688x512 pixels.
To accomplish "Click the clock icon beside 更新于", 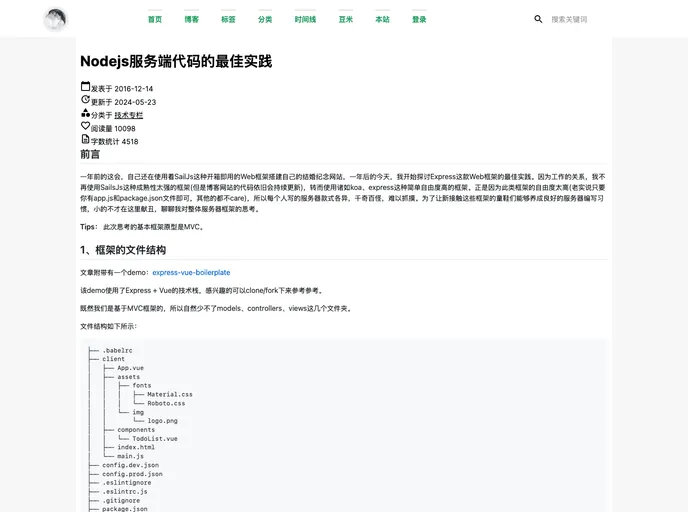I will (85, 100).
